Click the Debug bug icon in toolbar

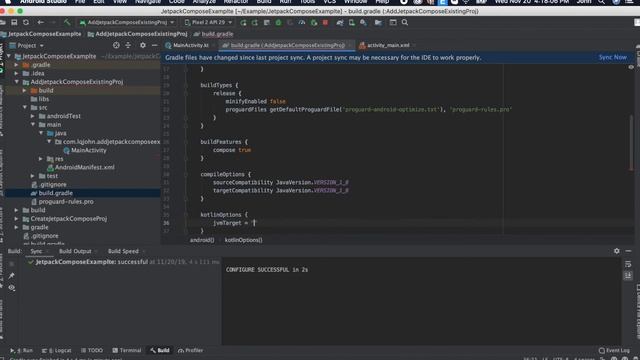coord(278,22)
